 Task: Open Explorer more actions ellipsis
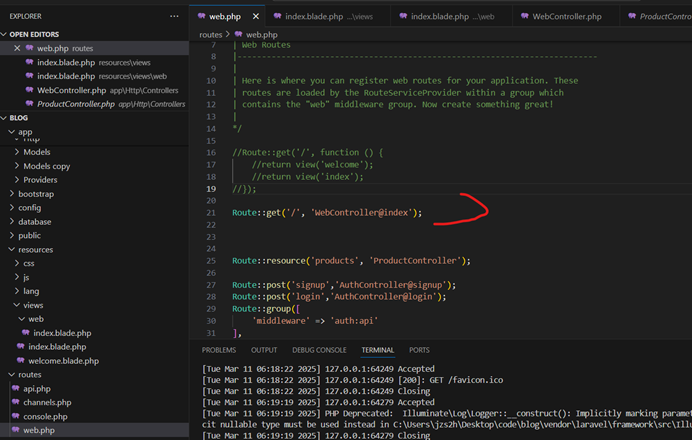174,16
